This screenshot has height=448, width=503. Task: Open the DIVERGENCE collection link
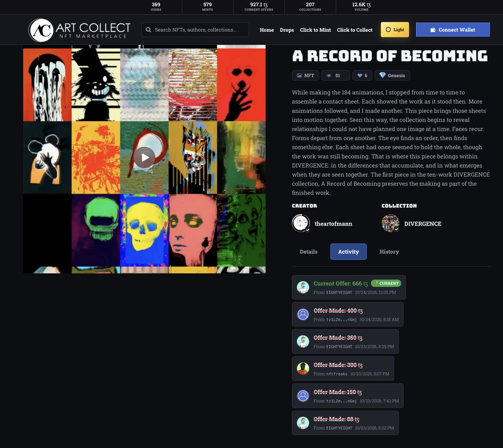coord(423,224)
